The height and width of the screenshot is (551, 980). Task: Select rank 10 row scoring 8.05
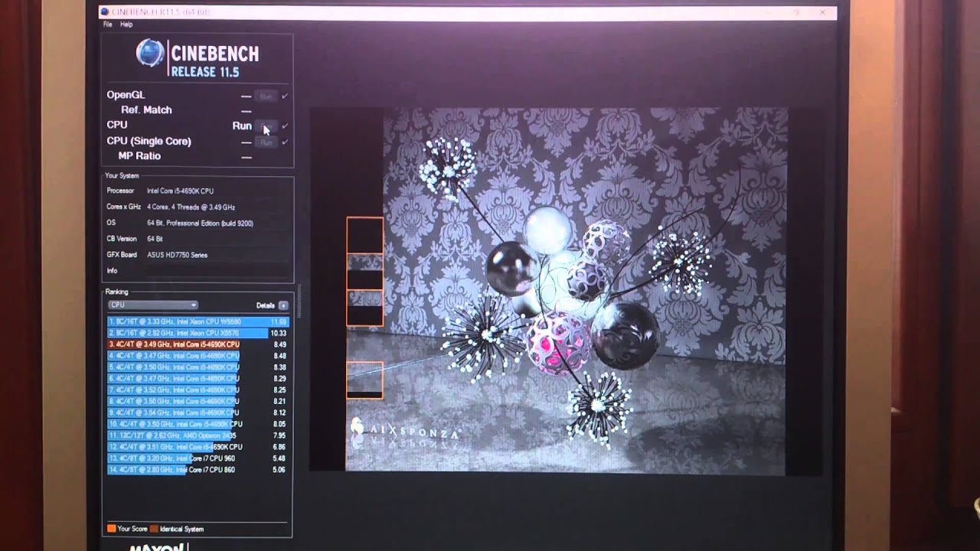tap(198, 424)
